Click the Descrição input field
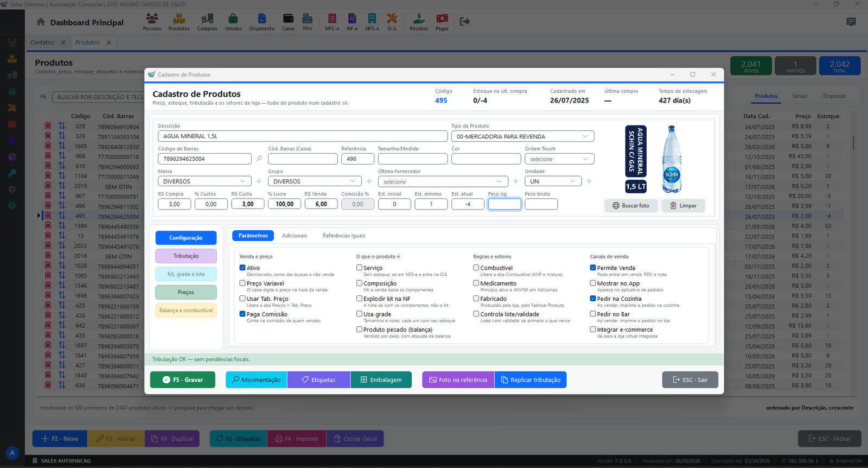The height and width of the screenshot is (468, 868). [x=303, y=136]
